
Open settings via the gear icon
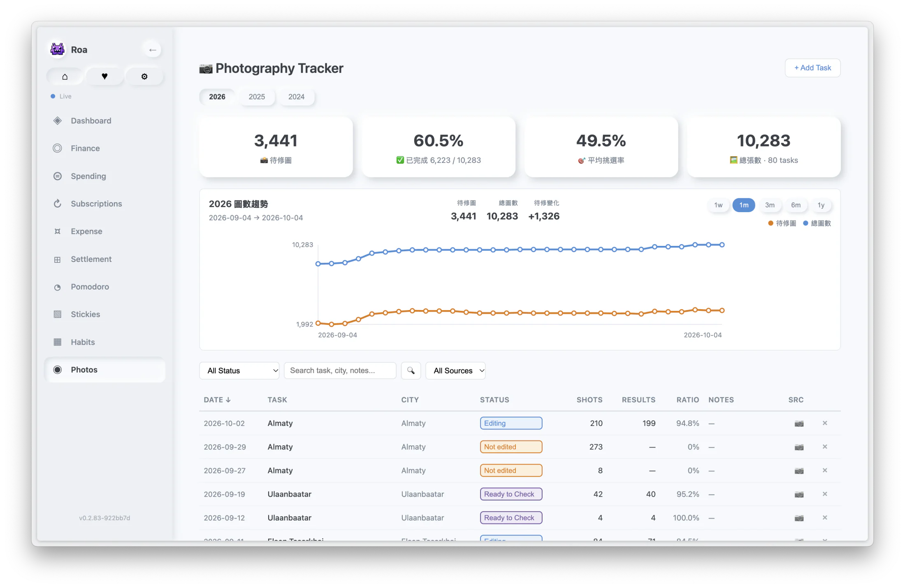pyautogui.click(x=144, y=76)
